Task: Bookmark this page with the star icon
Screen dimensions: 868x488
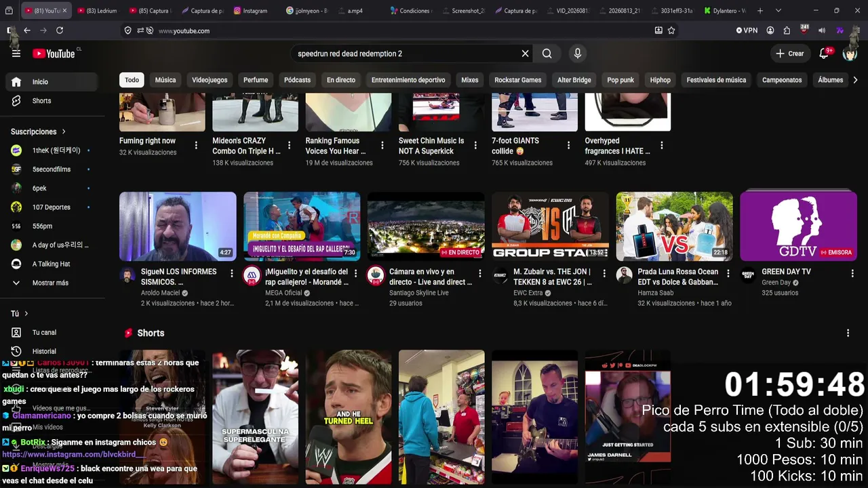Action: [671, 30]
